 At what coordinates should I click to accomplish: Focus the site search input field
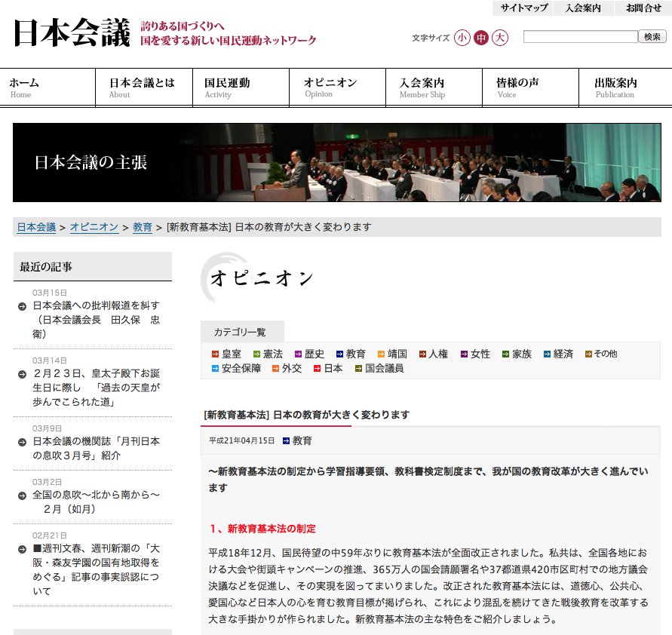[580, 37]
